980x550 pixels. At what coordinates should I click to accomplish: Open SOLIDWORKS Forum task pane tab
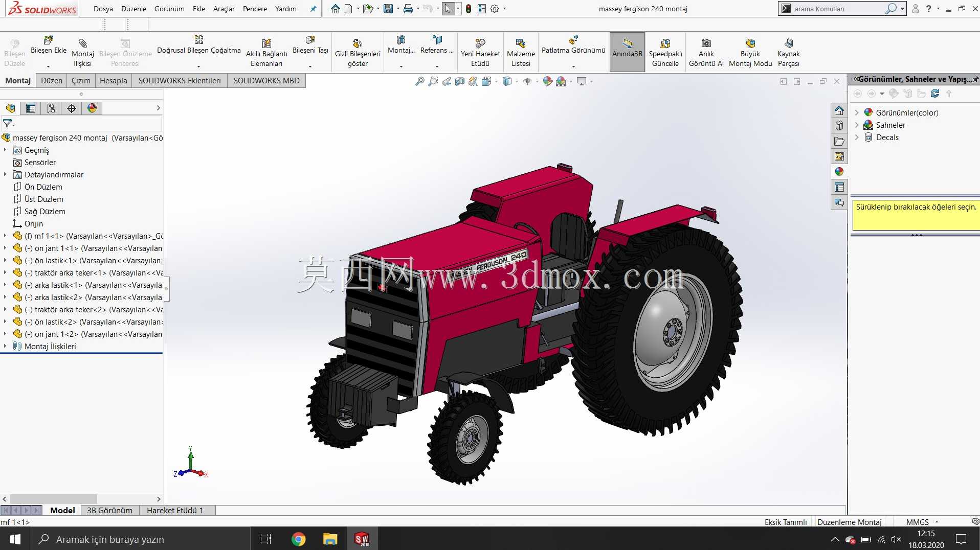point(839,202)
